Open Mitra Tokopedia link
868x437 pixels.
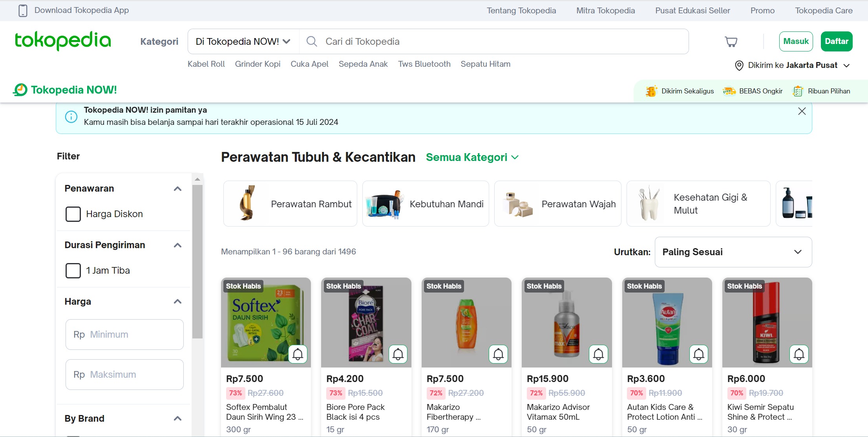click(x=605, y=11)
